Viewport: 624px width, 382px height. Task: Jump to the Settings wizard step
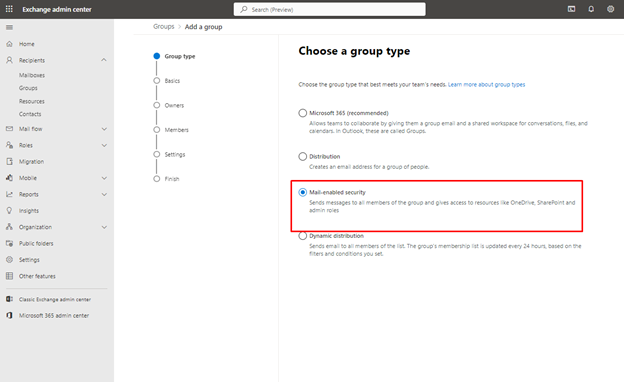click(x=175, y=154)
